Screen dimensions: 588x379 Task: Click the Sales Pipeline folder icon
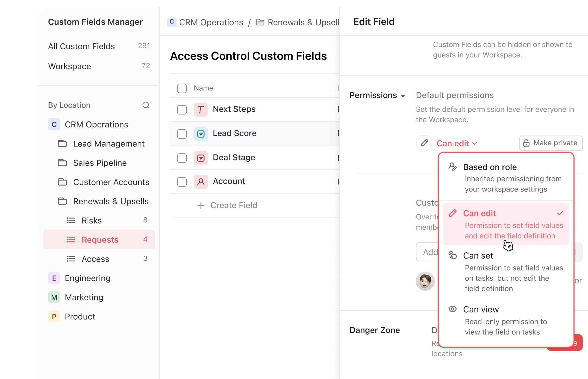(x=62, y=163)
